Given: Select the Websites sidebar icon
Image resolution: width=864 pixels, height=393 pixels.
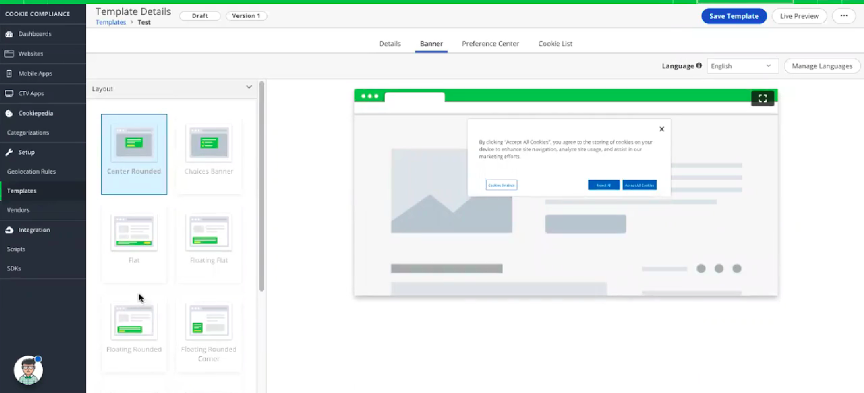Looking at the screenshot, I should [x=9, y=54].
